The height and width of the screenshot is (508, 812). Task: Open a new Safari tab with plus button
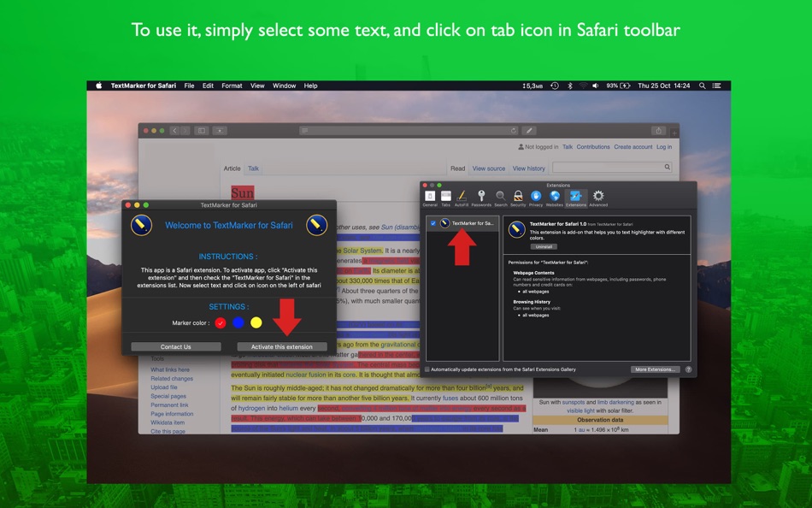pos(674,133)
